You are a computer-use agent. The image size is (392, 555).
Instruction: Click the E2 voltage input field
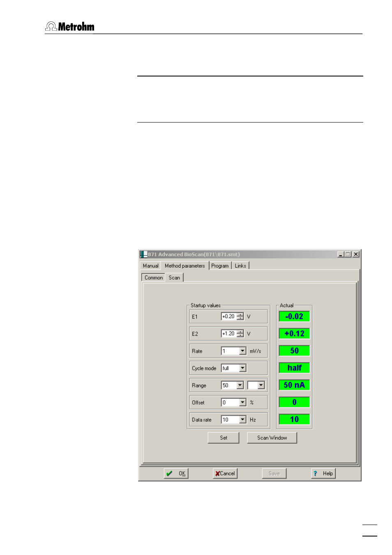[228, 334]
